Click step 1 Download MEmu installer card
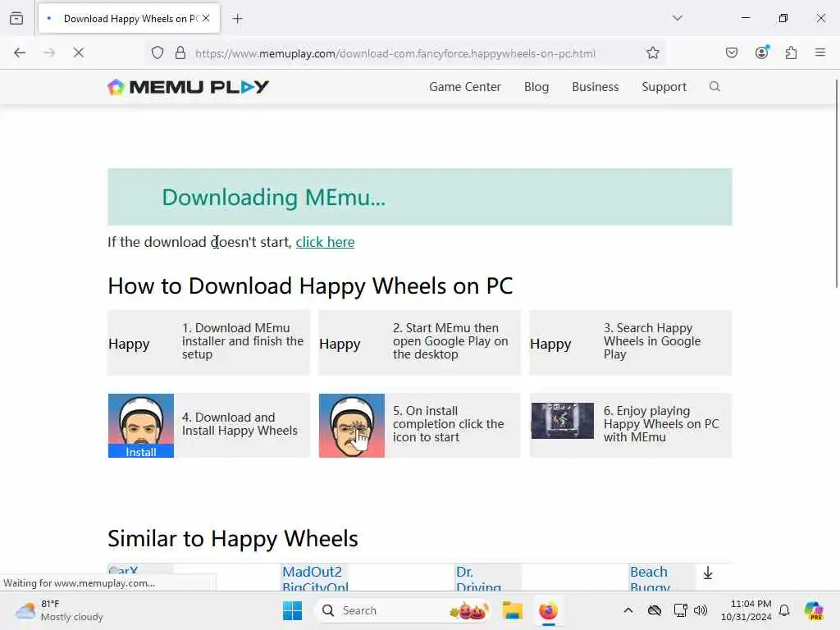The height and width of the screenshot is (630, 840). 209,342
